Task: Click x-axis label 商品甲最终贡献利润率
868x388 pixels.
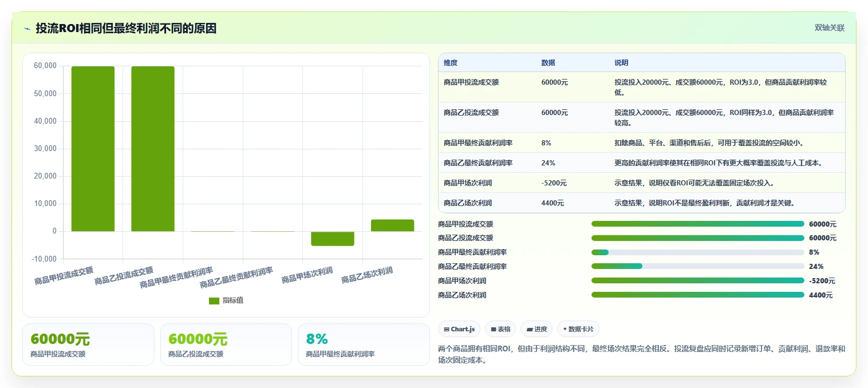Action: (177, 277)
